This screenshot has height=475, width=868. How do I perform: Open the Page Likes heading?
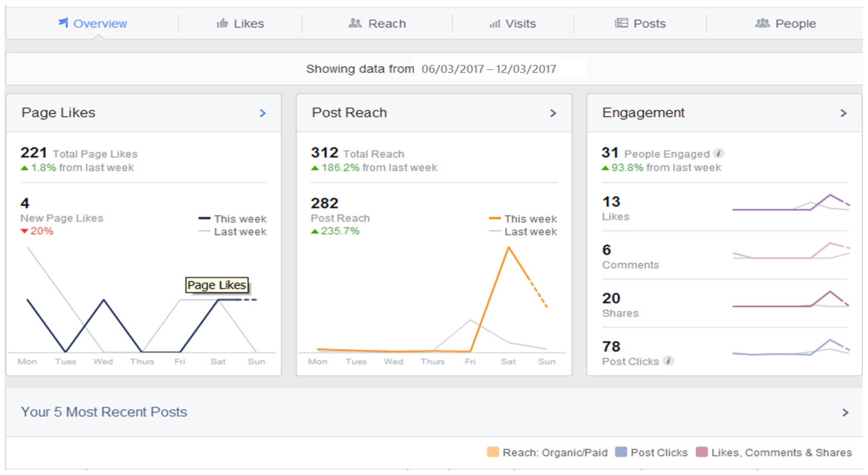[58, 112]
